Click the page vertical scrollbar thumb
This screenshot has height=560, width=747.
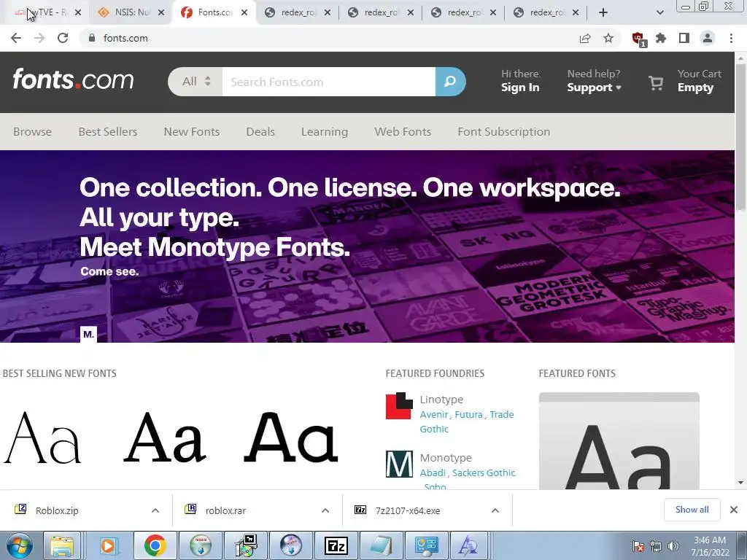tap(740, 136)
